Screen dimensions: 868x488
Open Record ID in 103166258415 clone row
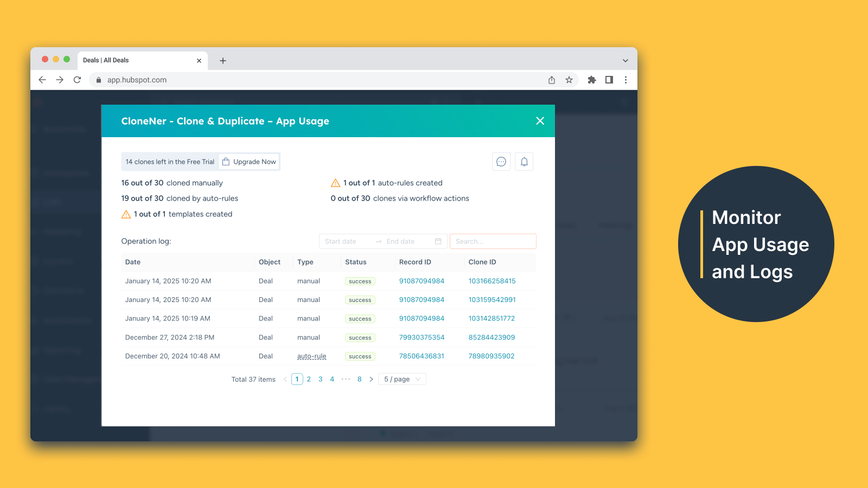click(422, 281)
